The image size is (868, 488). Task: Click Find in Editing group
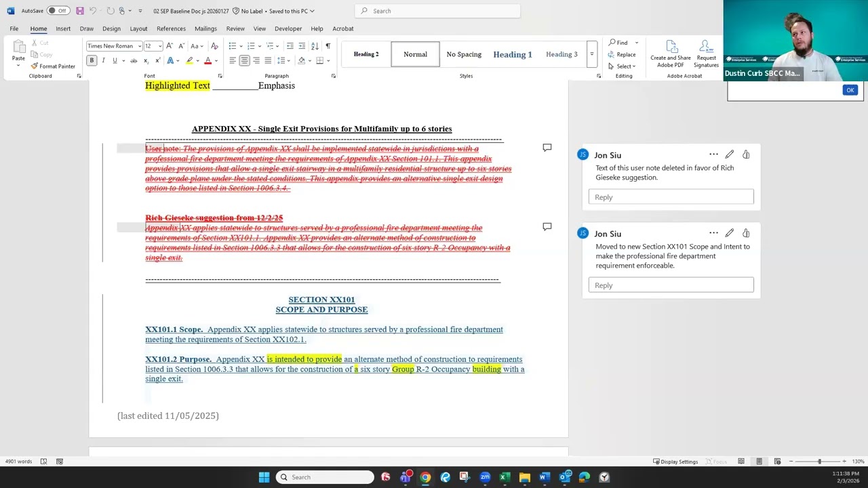coord(618,43)
